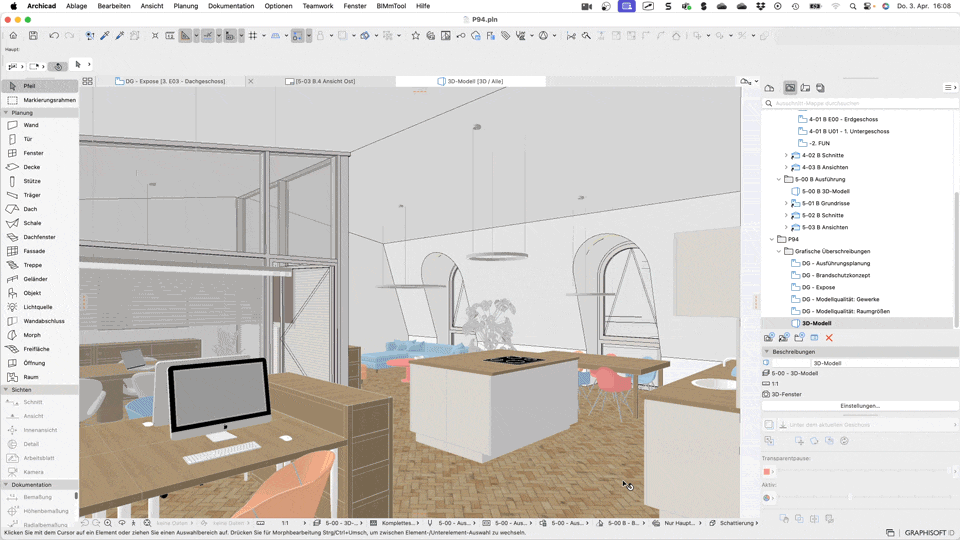Select DG - Brandschutzkonzept view
960x540 pixels.
click(x=836, y=276)
